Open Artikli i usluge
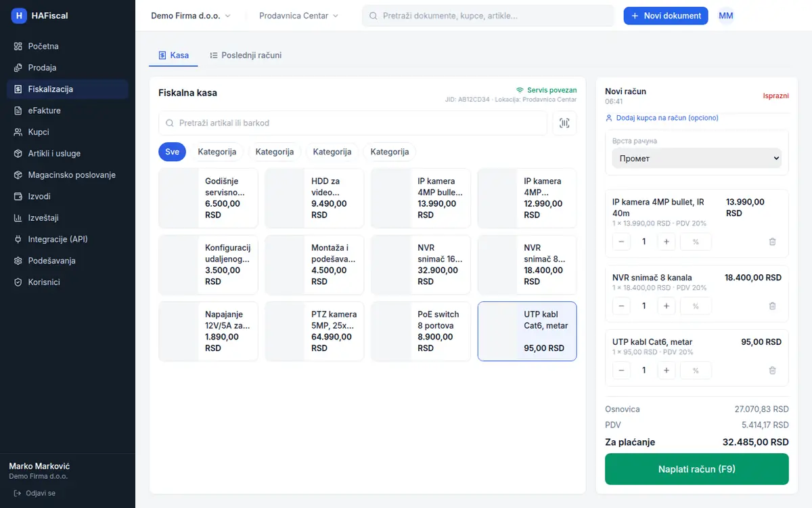This screenshot has width=812, height=508. (x=68, y=154)
